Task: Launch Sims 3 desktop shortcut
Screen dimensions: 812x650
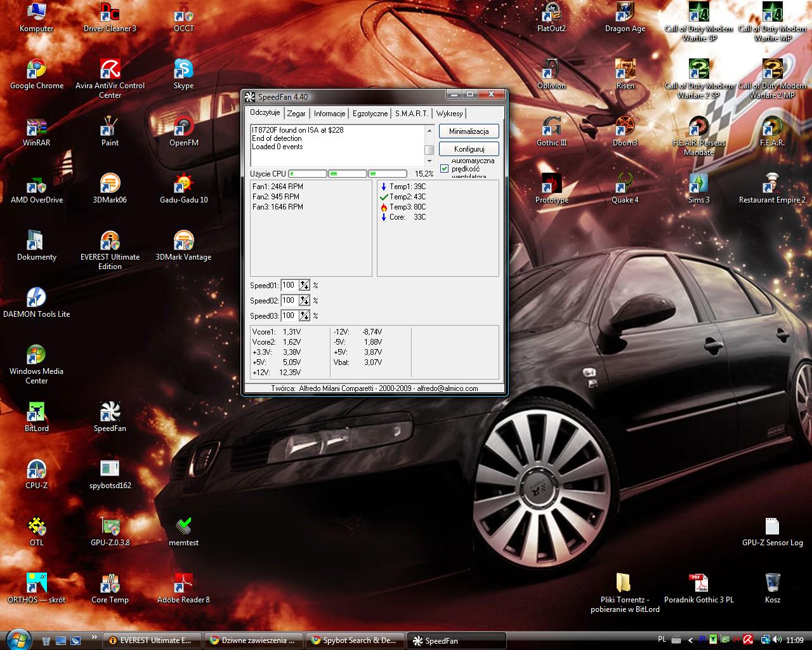Action: (698, 189)
